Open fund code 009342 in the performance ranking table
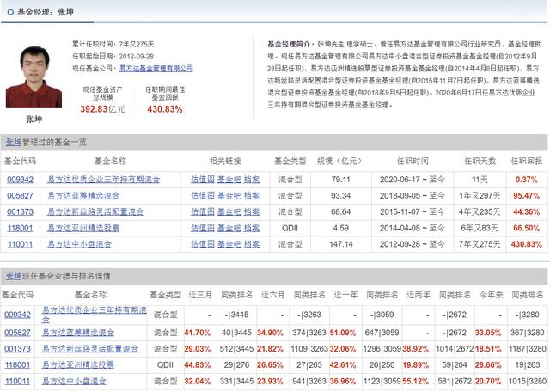Viewport: 550px width, 392px height. [17, 315]
